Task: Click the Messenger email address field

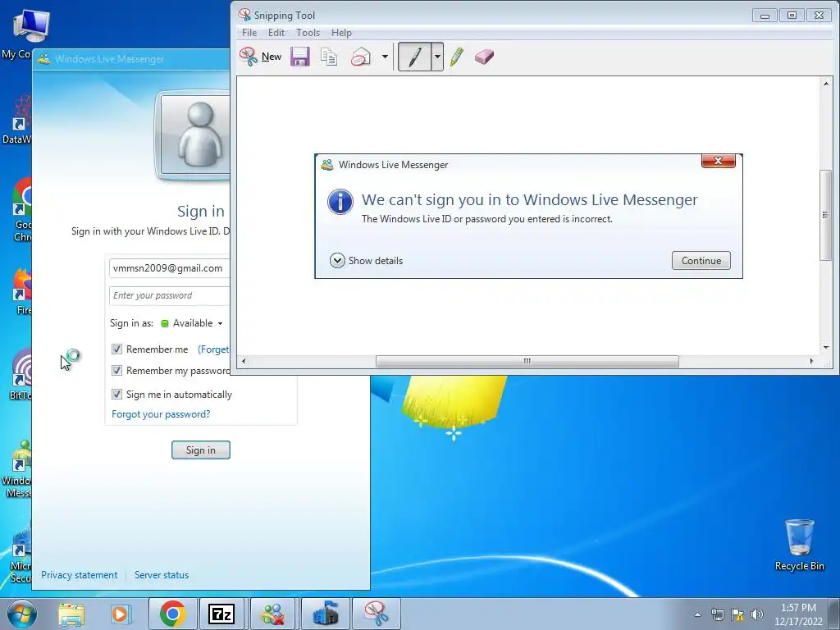Action: coord(169,268)
